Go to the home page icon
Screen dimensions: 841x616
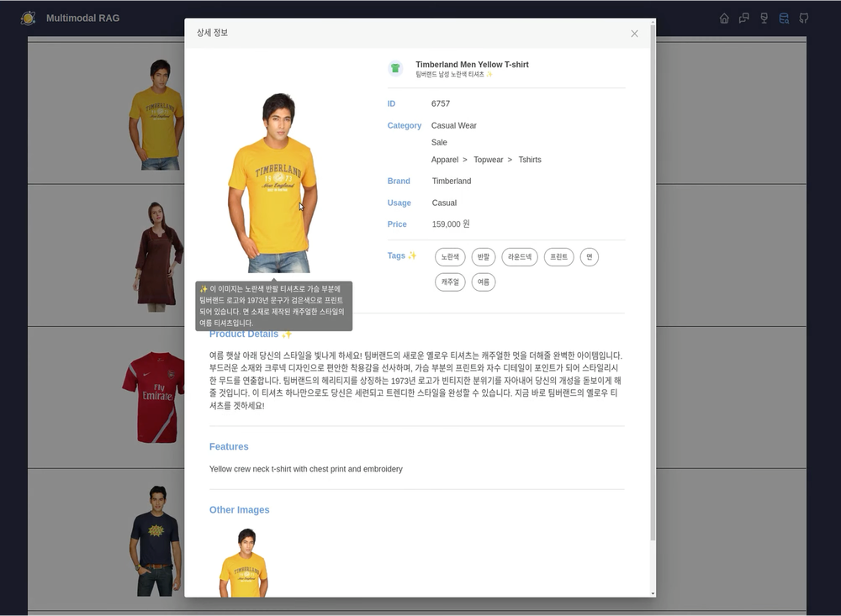(x=724, y=18)
